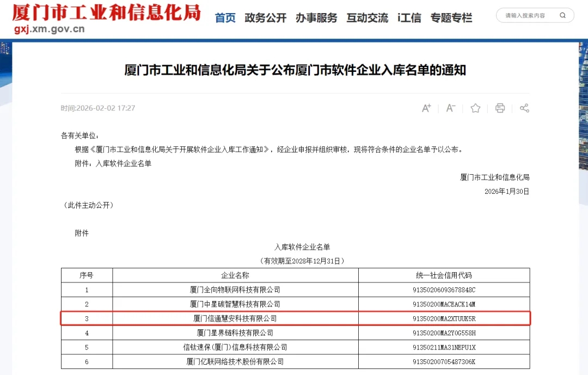Share the notice via the share icon
The image size is (588, 375).
click(x=524, y=108)
